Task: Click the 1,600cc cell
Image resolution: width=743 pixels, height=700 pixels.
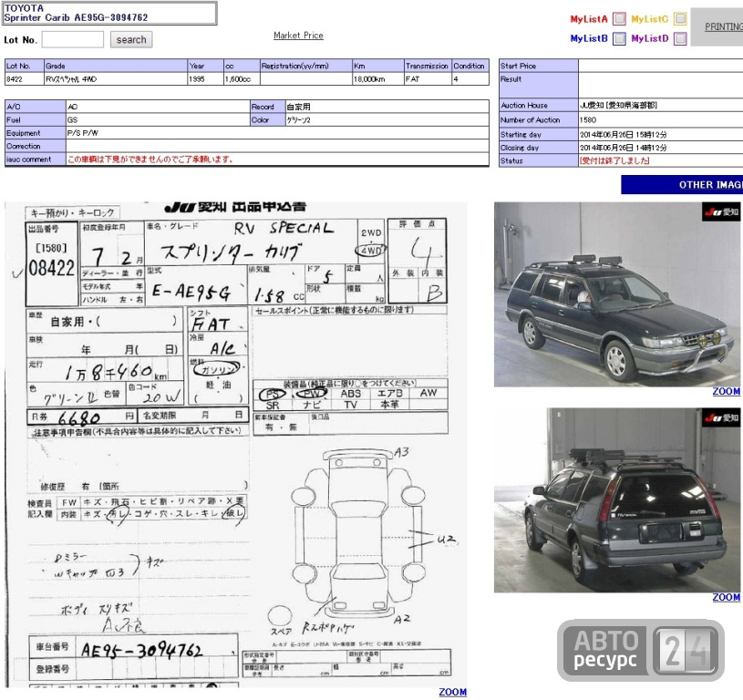Action: [x=242, y=79]
